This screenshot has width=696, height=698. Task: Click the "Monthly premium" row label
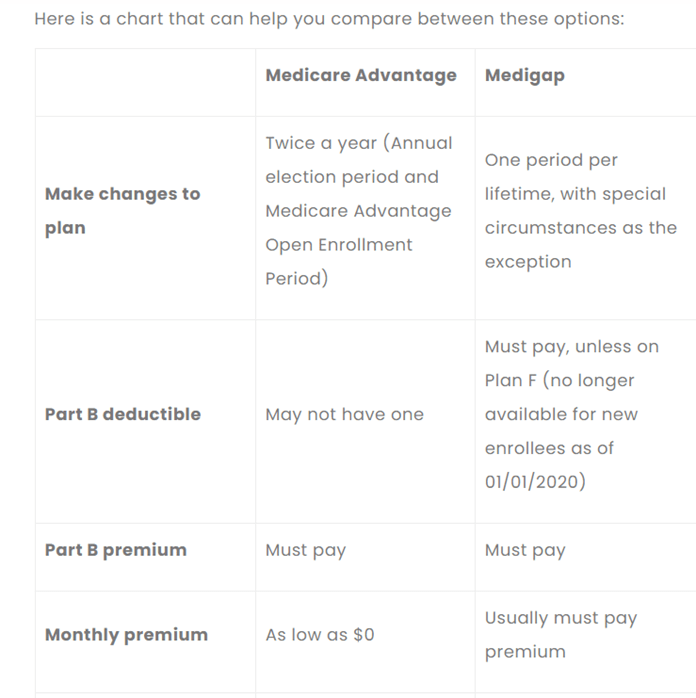[x=126, y=635]
